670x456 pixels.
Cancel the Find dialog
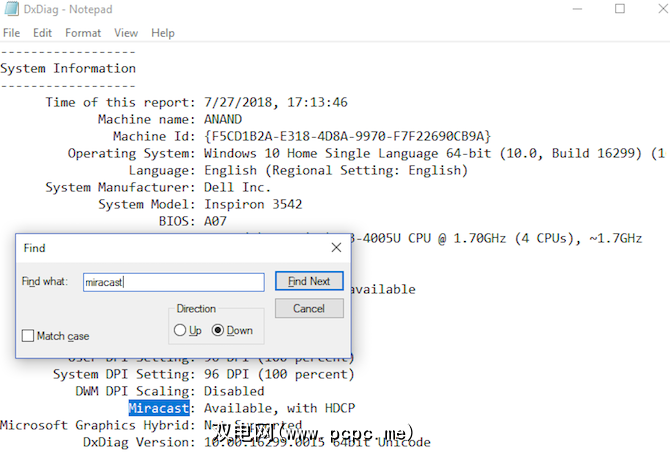click(x=309, y=308)
